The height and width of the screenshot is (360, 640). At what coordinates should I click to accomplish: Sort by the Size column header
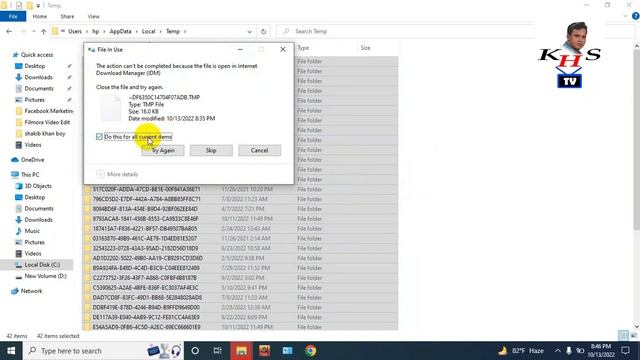point(365,48)
